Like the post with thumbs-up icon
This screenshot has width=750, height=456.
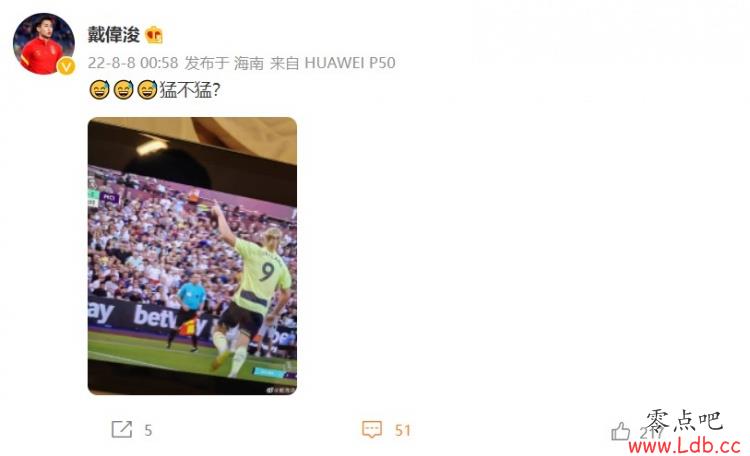[620, 431]
